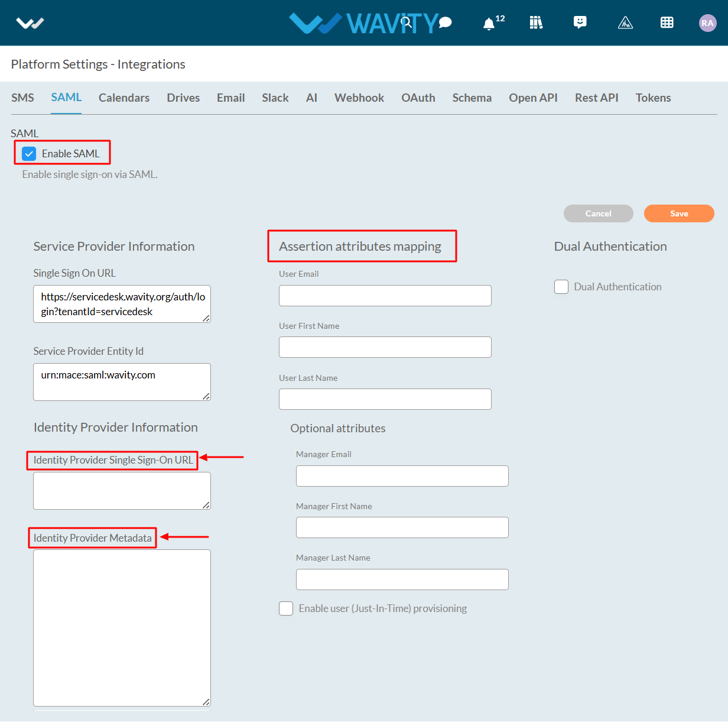This screenshot has height=722, width=728.
Task: Grab resize handle of Single Sign On URL box
Action: pos(206,318)
